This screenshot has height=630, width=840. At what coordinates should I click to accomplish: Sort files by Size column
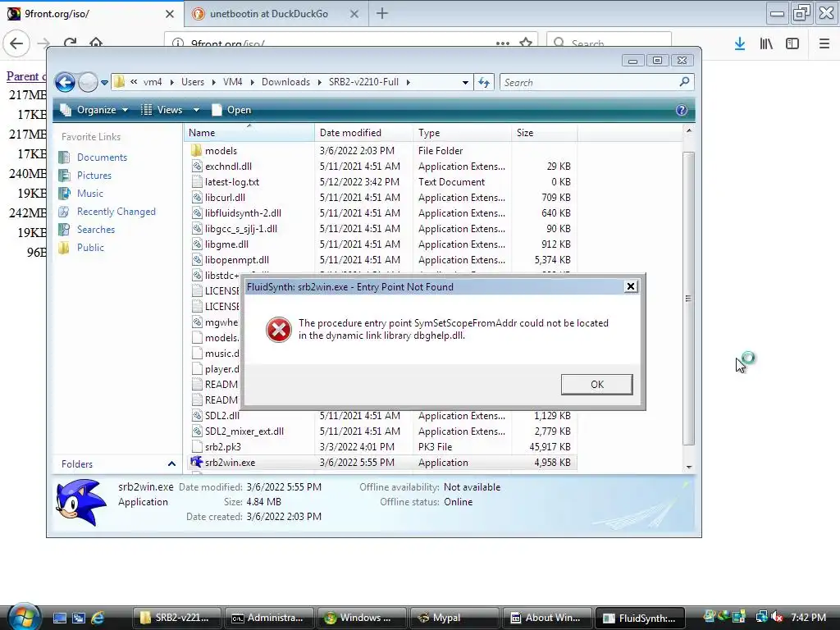pos(545,133)
